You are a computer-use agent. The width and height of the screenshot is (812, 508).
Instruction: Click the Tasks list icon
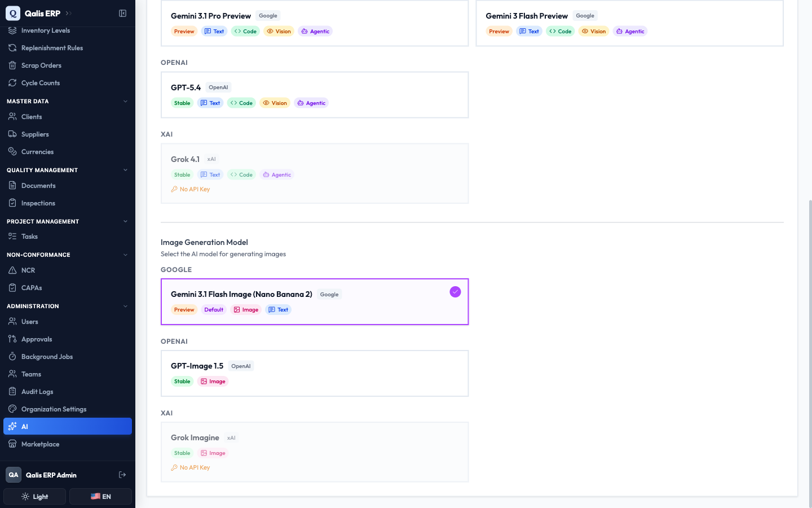coord(12,237)
